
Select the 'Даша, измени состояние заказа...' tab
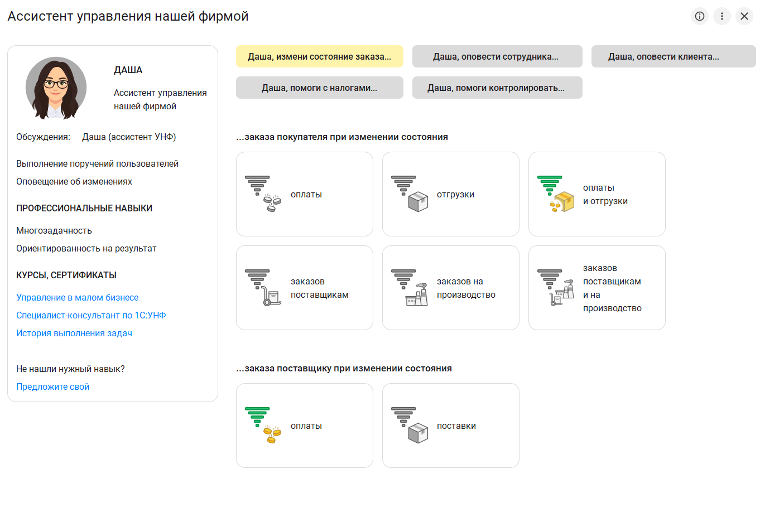319,56
